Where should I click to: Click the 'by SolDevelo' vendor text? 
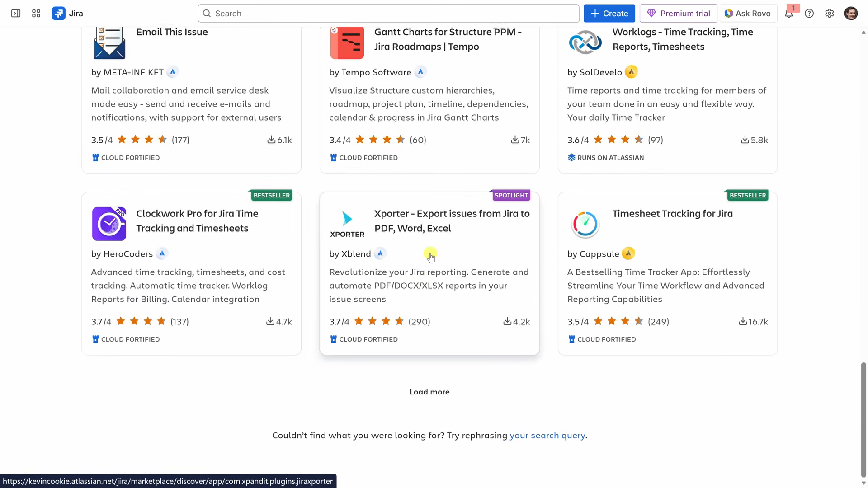pos(594,72)
